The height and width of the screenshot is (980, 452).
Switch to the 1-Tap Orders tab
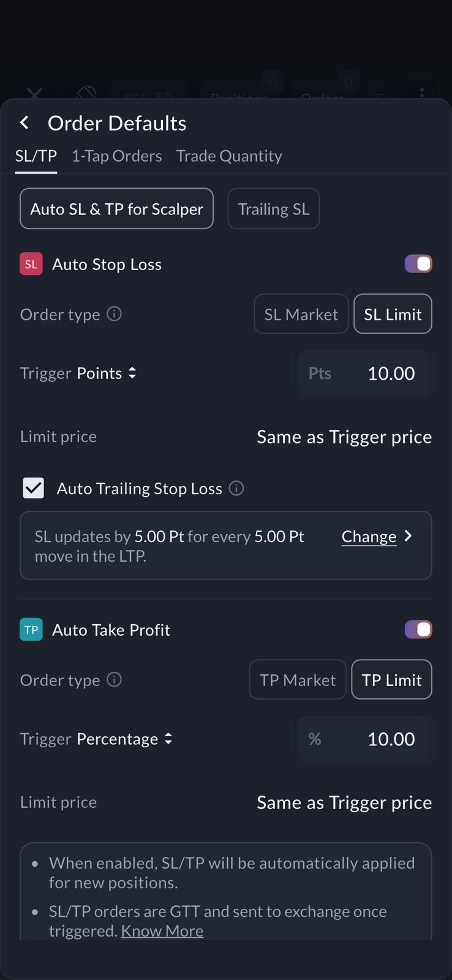116,156
